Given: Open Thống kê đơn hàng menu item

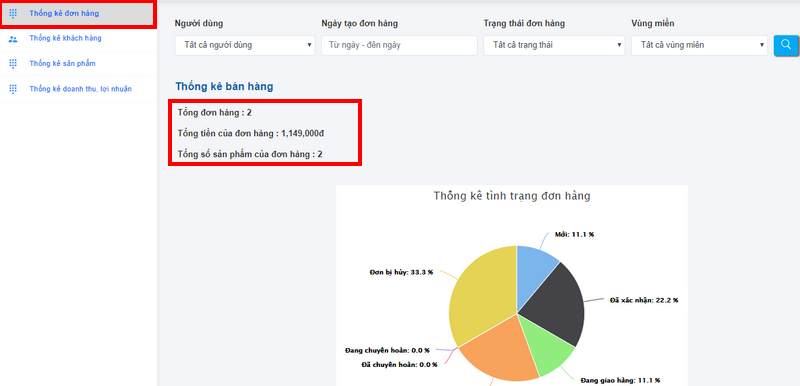Looking at the screenshot, I should pos(64,14).
